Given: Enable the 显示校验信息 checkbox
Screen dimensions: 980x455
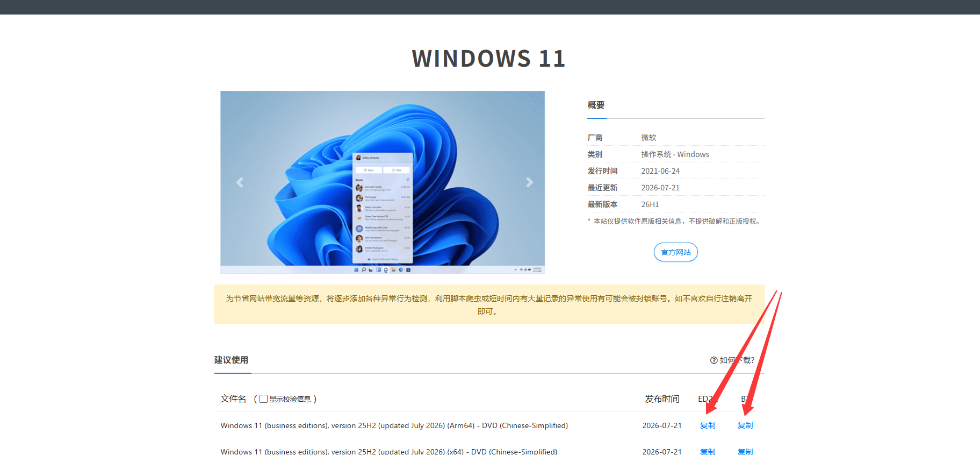Looking at the screenshot, I should point(263,399).
